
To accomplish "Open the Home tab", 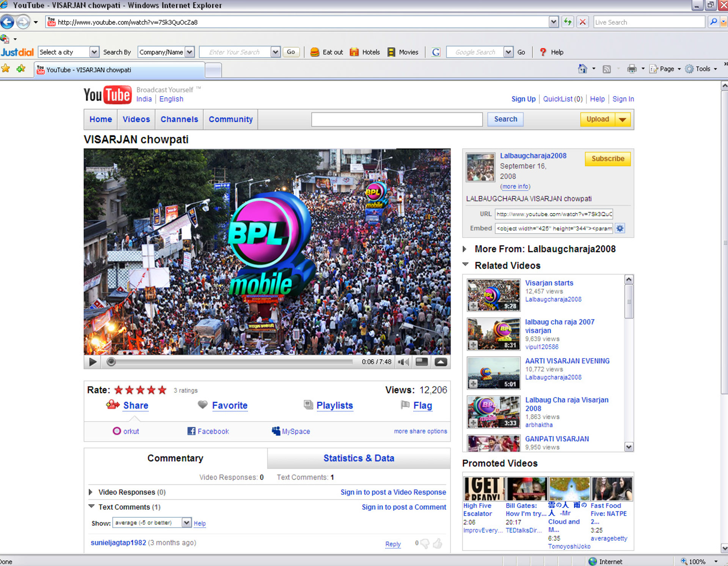I will coord(101,119).
